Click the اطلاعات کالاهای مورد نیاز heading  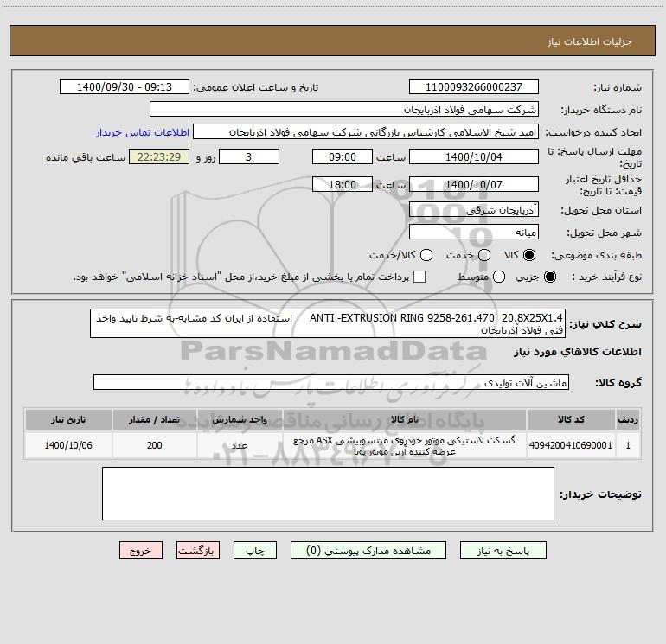[x=578, y=352]
